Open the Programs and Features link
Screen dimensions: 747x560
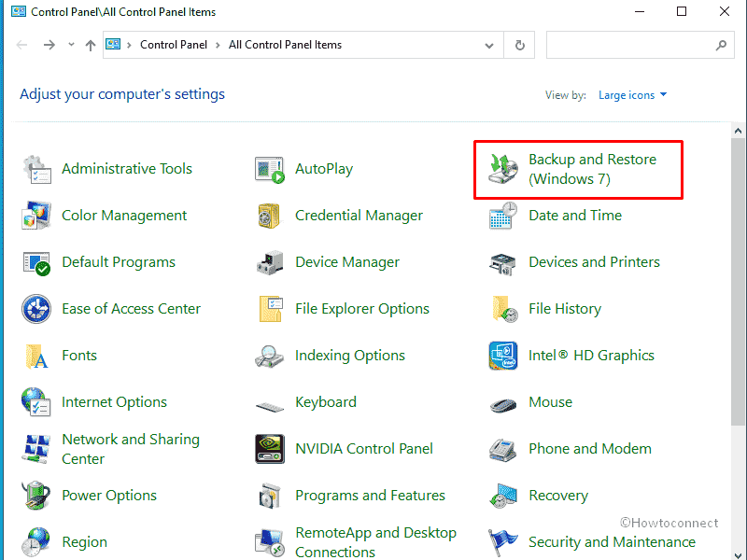pyautogui.click(x=370, y=496)
